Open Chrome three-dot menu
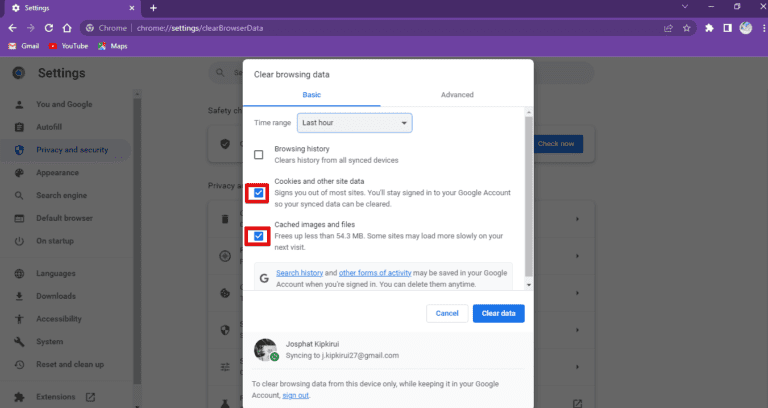This screenshot has width=768, height=408. [x=760, y=28]
